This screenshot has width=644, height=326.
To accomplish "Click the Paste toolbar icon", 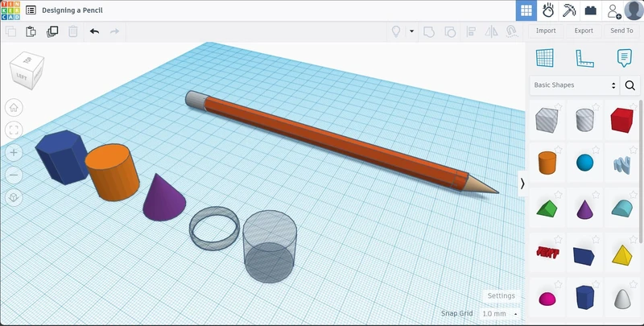I will point(31,31).
